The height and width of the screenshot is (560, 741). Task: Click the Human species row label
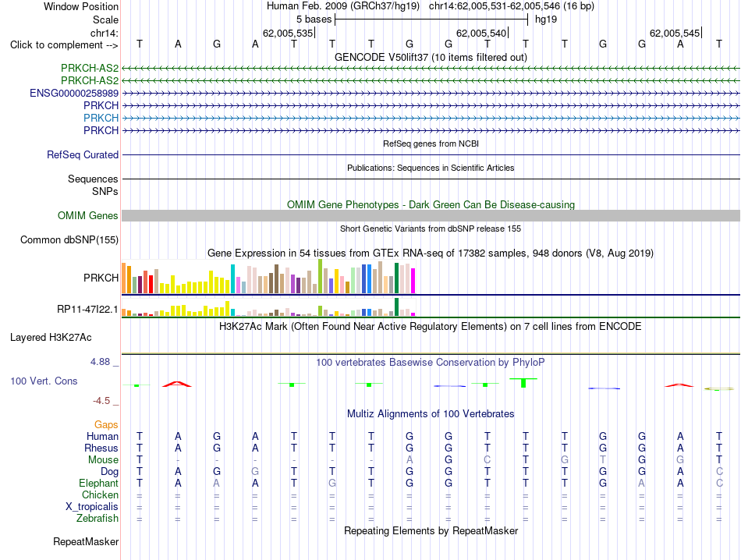[102, 436]
